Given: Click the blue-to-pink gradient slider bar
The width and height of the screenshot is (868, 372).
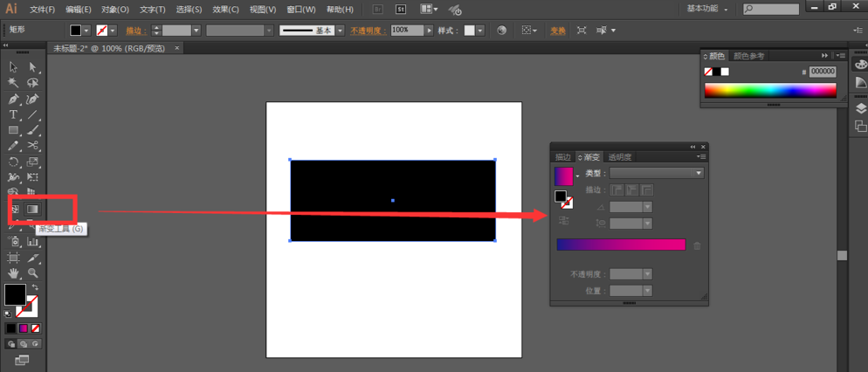Looking at the screenshot, I should click(x=621, y=245).
